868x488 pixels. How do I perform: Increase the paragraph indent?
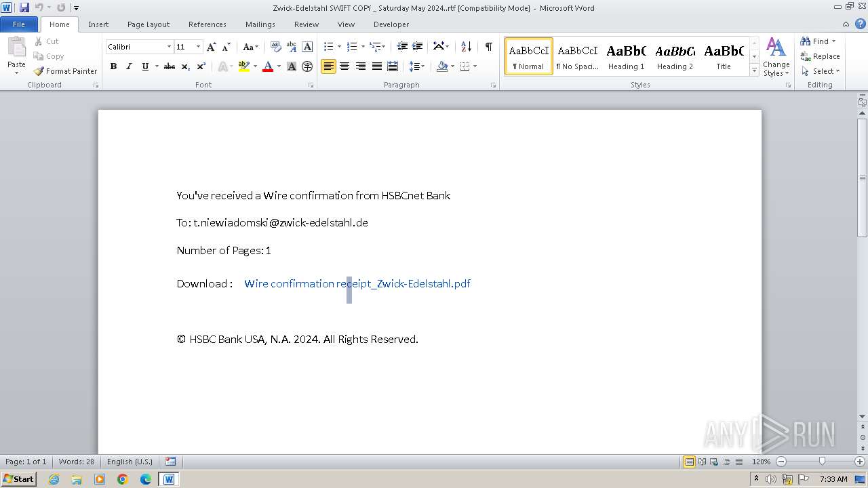coord(418,47)
